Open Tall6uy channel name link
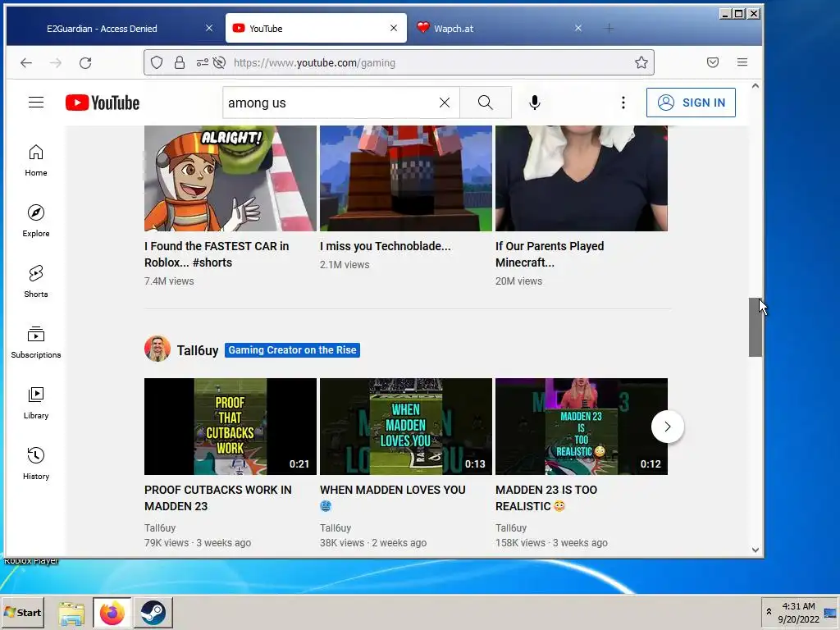The image size is (840, 630). pyautogui.click(x=198, y=350)
